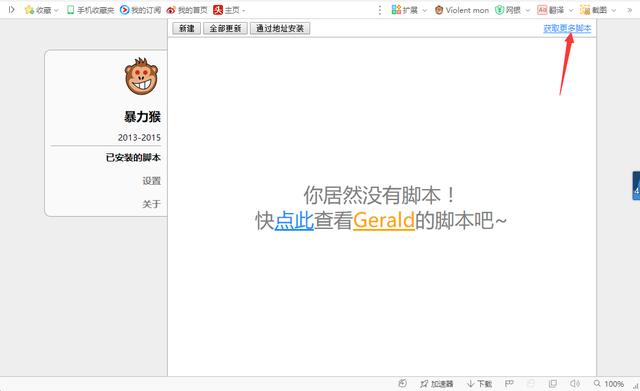Click the 全部更新 update all button
640x391 pixels.
pyautogui.click(x=225, y=28)
